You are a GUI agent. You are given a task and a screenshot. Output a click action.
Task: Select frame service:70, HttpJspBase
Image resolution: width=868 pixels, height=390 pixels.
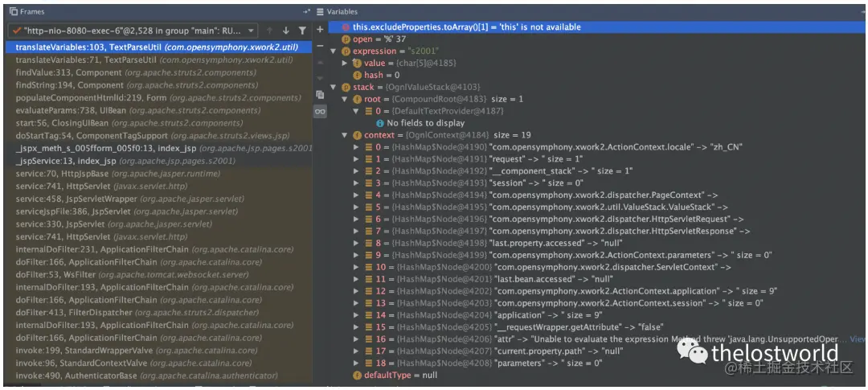[159, 174]
